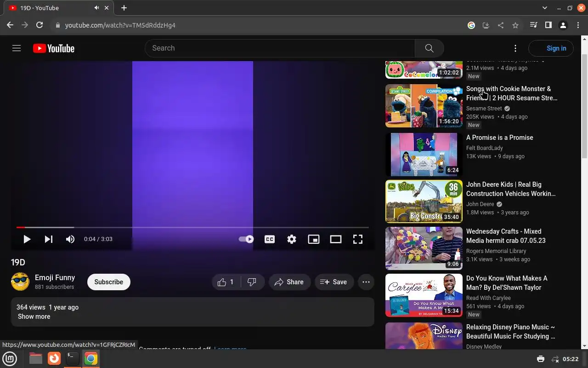Like the video with thumbs up
Viewport: 588px width, 368px height.
[227, 282]
